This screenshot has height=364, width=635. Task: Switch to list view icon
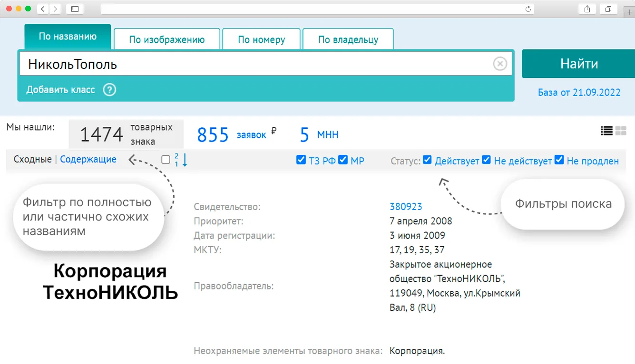(x=606, y=131)
